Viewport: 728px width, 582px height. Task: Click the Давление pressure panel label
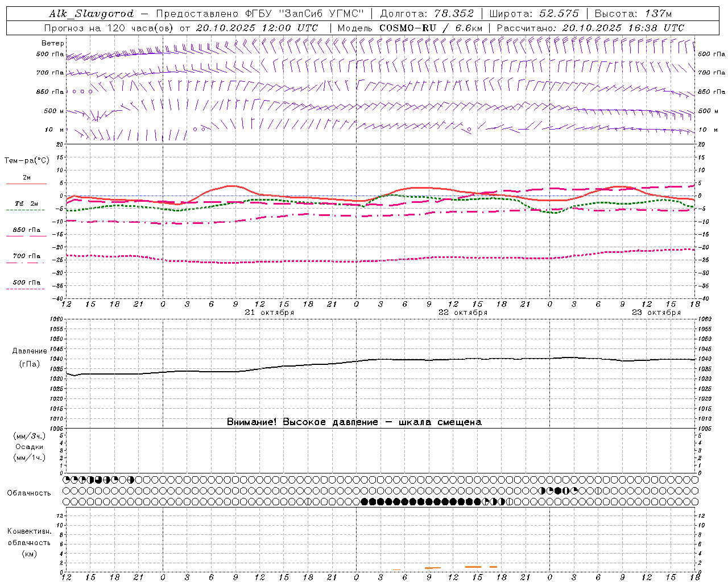[x=30, y=351]
